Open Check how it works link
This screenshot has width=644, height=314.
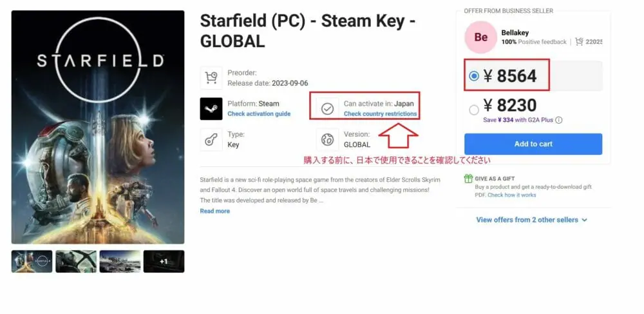[512, 195]
